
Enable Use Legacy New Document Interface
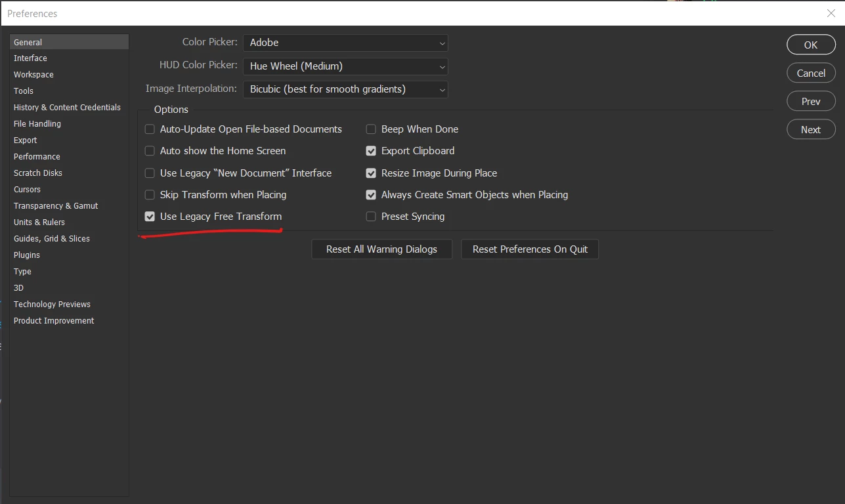coord(150,173)
